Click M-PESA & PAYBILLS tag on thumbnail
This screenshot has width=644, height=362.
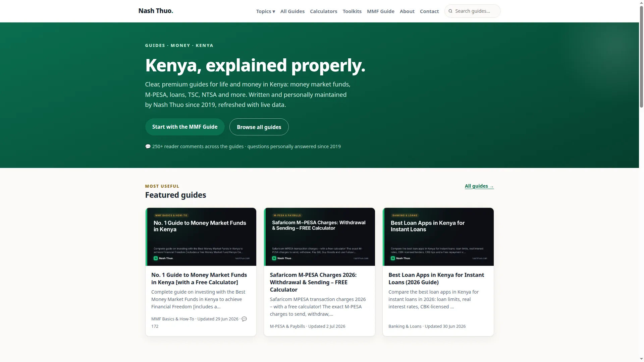pyautogui.click(x=287, y=216)
